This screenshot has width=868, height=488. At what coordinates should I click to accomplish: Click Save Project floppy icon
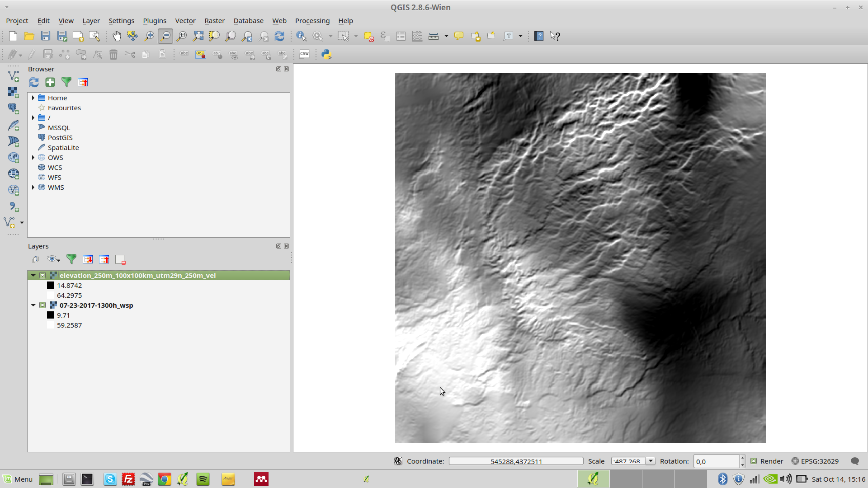[x=46, y=36]
